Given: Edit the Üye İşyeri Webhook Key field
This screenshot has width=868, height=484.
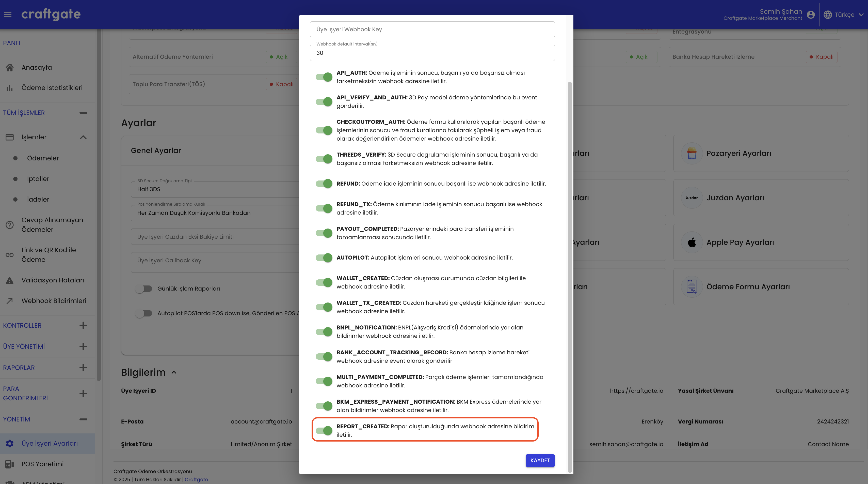Looking at the screenshot, I should (x=432, y=29).
